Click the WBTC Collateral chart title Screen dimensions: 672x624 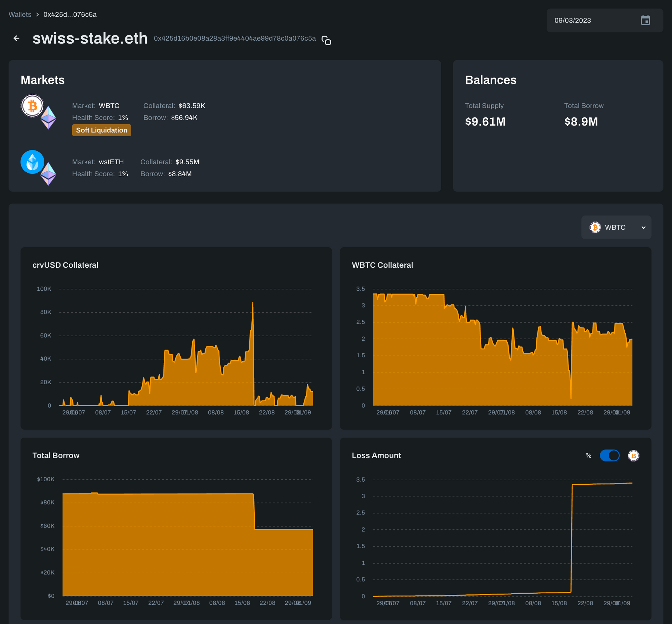(x=382, y=265)
